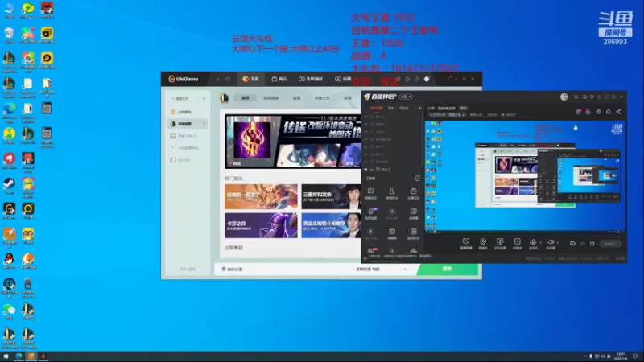Switch to the 英雄大全 tab
Screen dimensions: 644x362
(x=322, y=98)
